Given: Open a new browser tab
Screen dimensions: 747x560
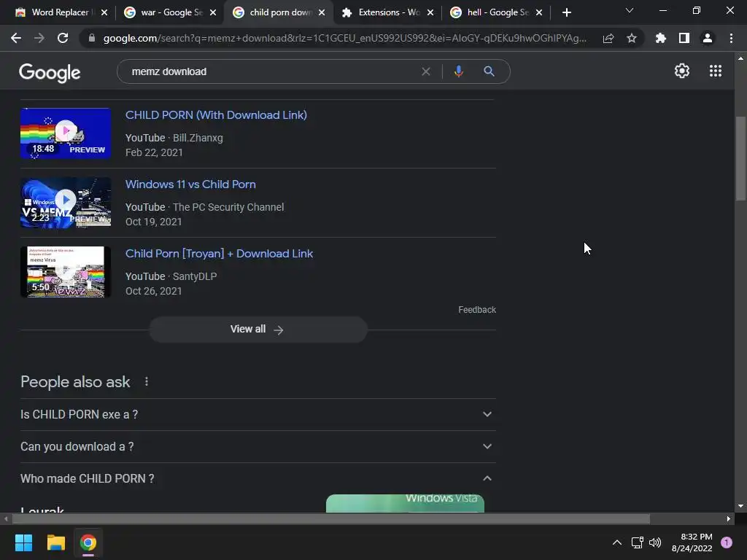Looking at the screenshot, I should click(x=566, y=12).
